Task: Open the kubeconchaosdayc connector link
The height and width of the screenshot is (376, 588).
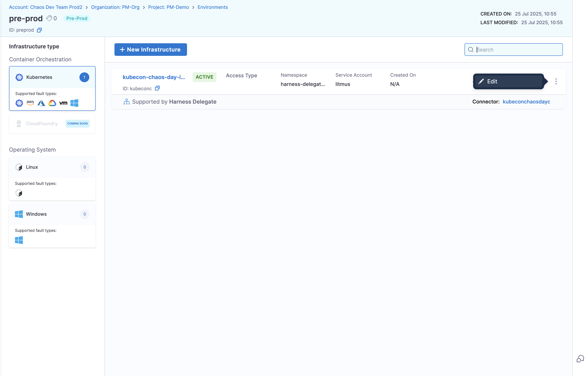Action: [x=526, y=101]
